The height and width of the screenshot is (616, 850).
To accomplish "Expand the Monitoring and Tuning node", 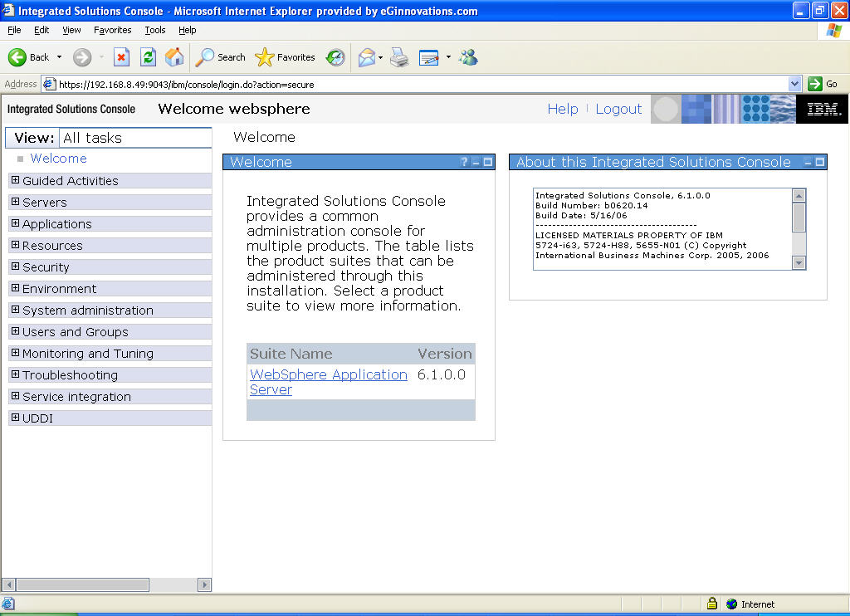I will pyautogui.click(x=15, y=353).
